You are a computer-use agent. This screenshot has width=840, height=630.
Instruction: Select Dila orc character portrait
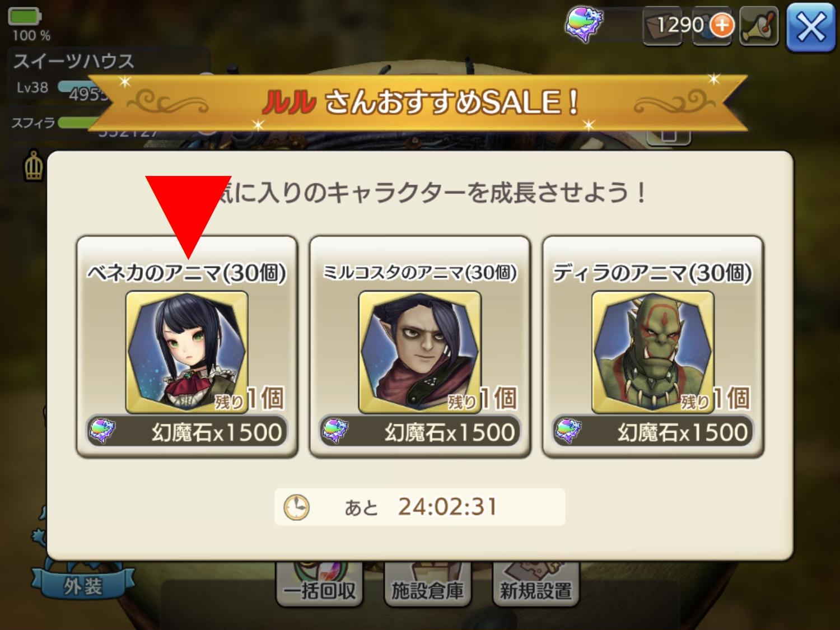click(652, 352)
